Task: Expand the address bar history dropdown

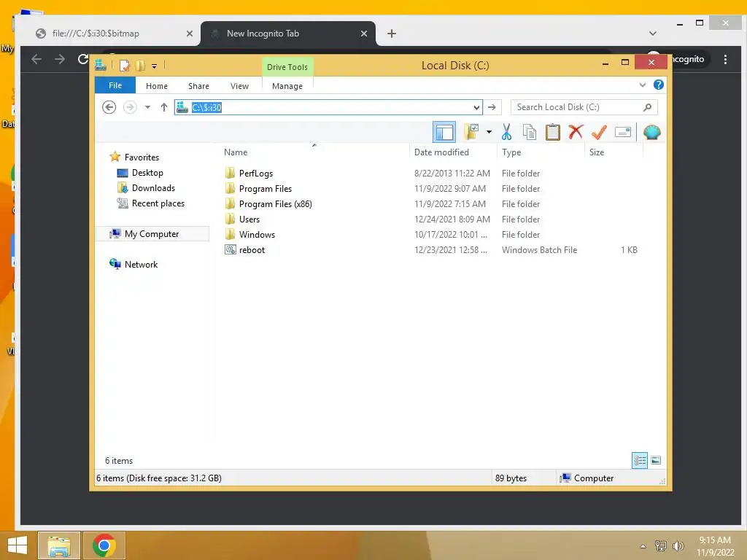Action: coord(476,108)
